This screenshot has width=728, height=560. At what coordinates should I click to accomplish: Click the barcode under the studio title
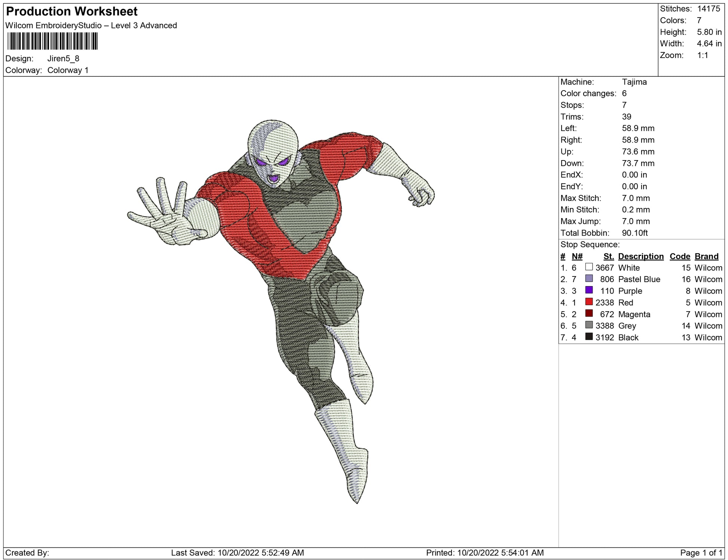point(52,41)
